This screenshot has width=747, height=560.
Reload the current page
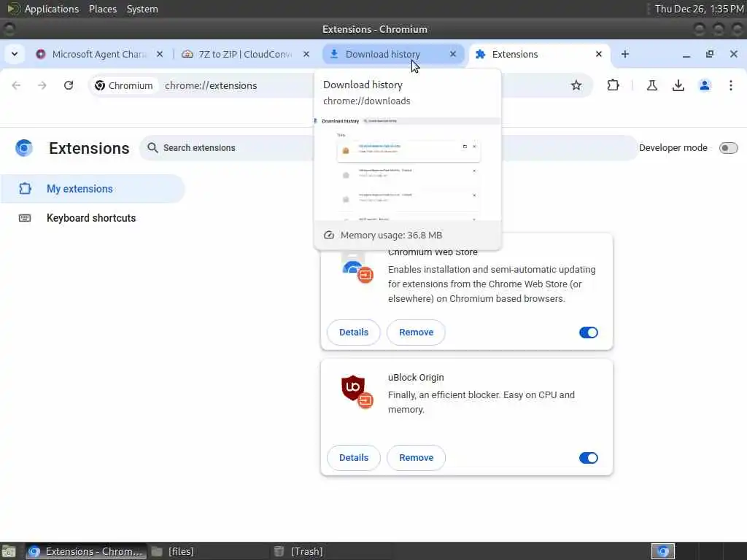coord(69,85)
